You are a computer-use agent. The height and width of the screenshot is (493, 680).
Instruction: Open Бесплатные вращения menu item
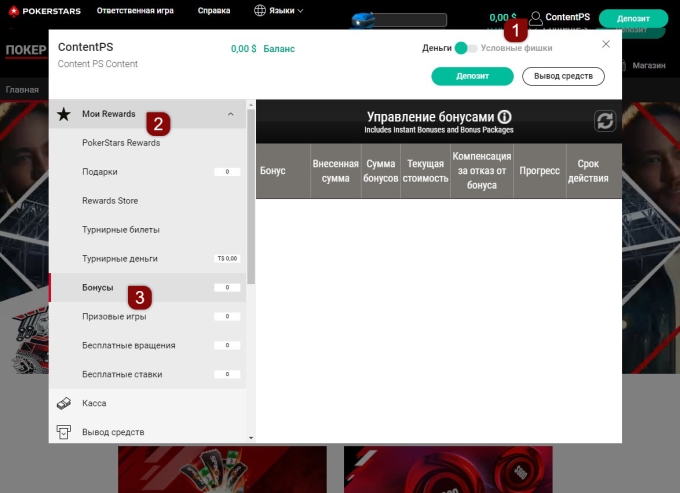pos(147,345)
